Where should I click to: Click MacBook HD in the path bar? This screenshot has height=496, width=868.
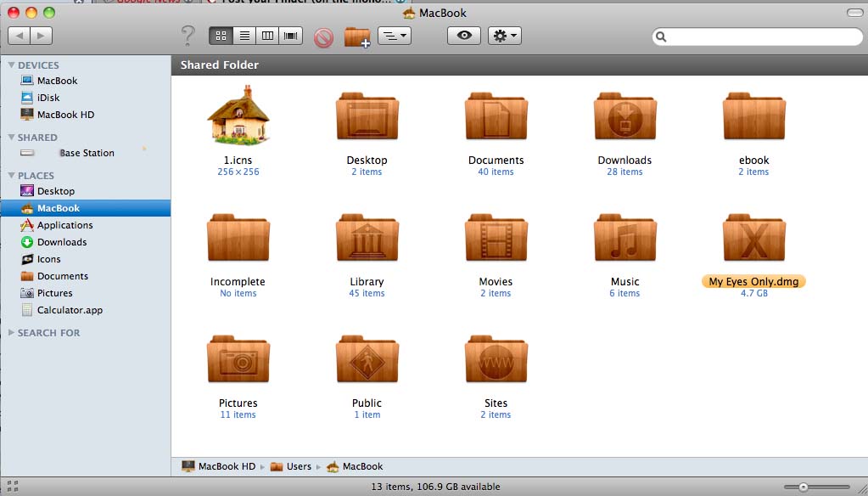pyautogui.click(x=219, y=466)
